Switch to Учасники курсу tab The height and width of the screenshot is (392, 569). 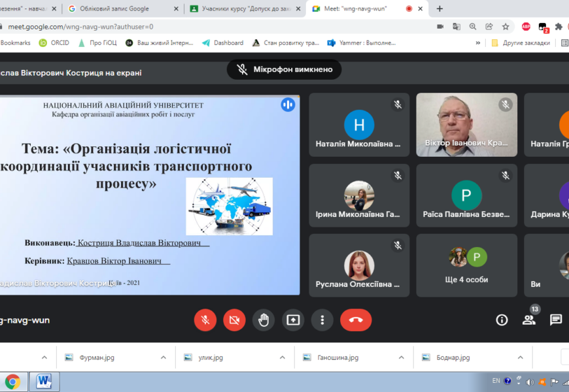[242, 8]
